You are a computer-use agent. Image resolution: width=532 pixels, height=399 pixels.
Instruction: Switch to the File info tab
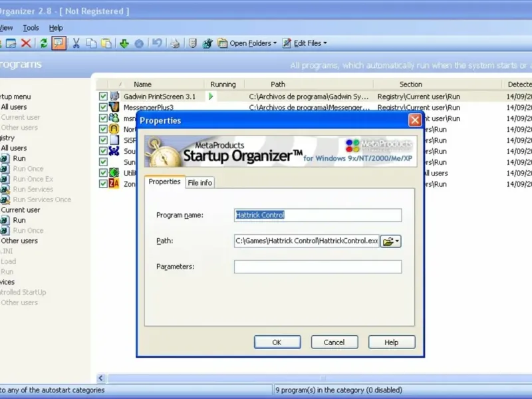tap(200, 182)
